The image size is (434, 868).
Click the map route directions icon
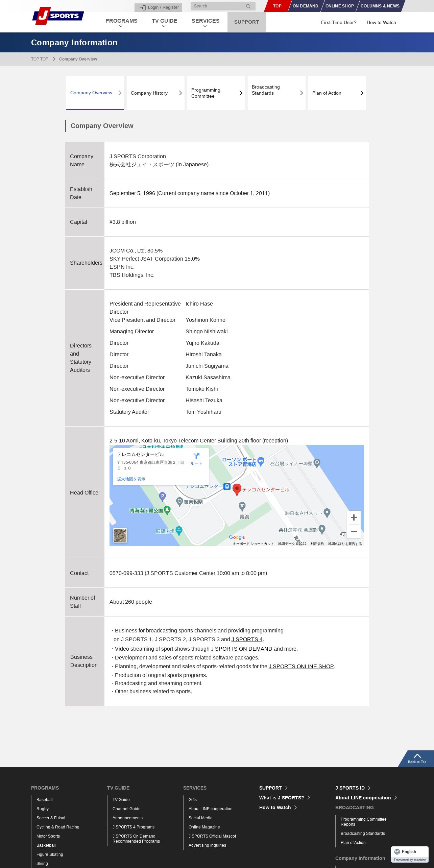(x=196, y=456)
